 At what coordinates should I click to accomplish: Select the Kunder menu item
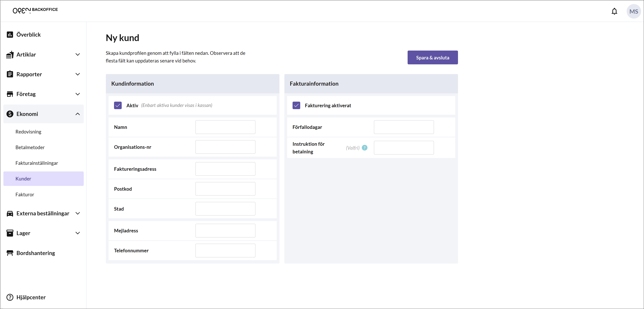(44, 179)
